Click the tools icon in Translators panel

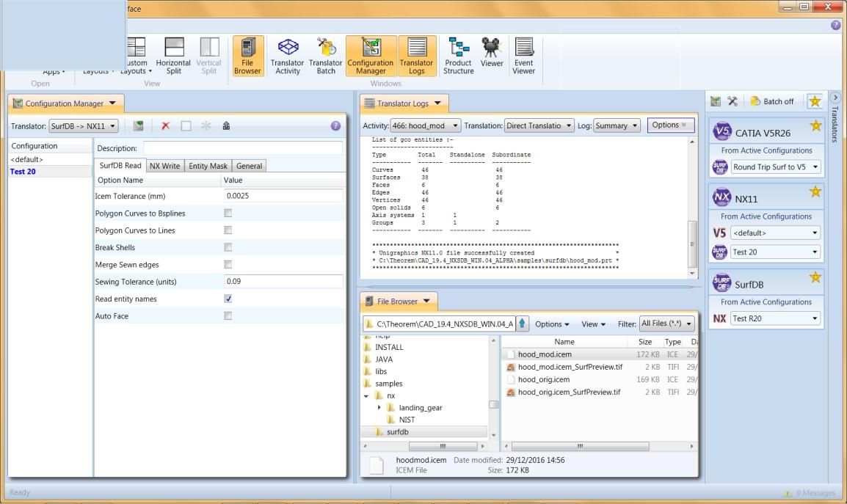[733, 101]
